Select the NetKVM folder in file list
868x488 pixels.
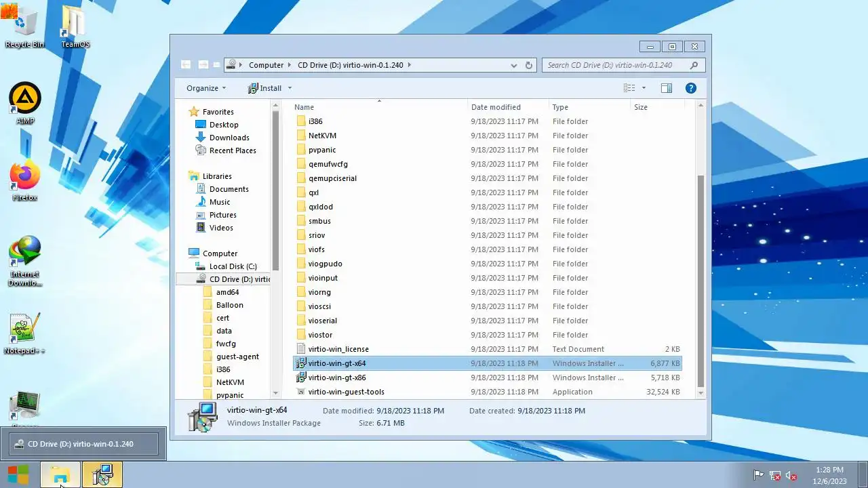(487, 136)
